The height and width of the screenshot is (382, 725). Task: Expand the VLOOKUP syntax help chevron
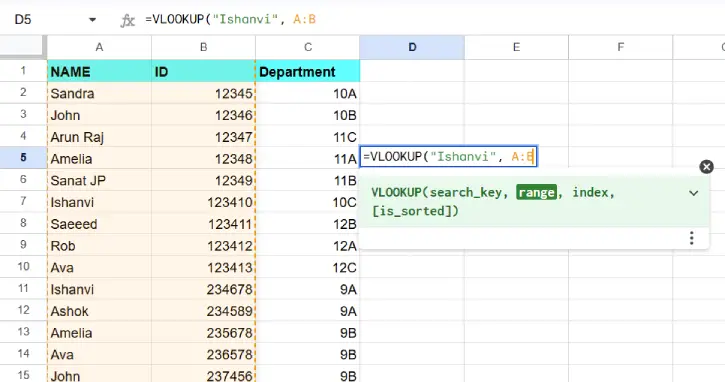pyautogui.click(x=693, y=193)
